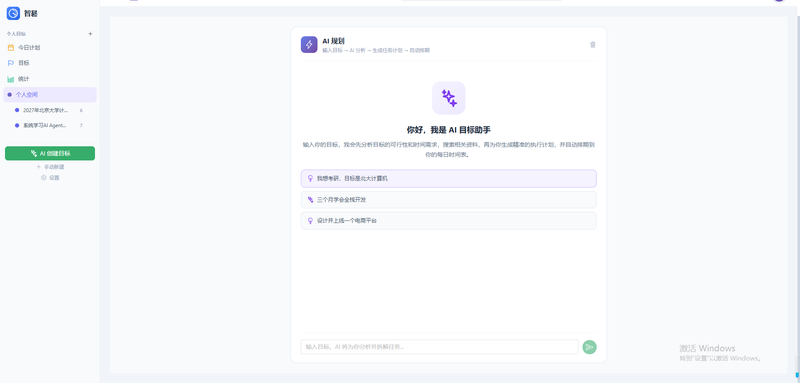The width and height of the screenshot is (800, 383).
Task: Click the 个人目标 section header
Action: 16,34
